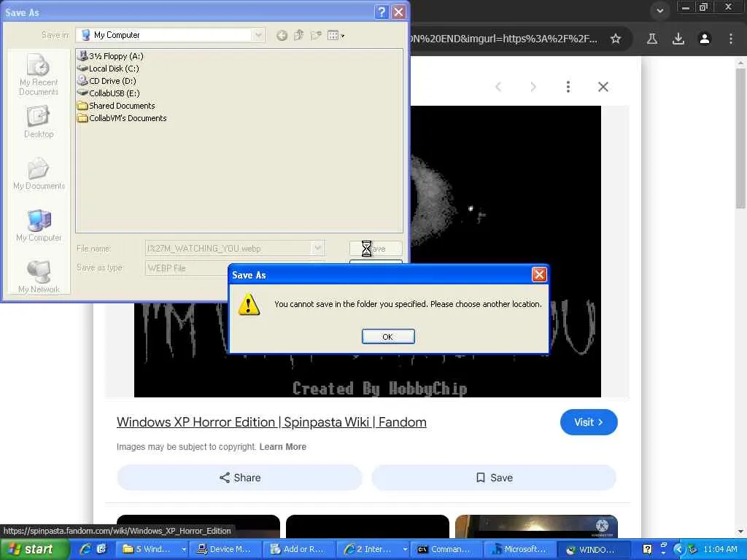Switch to Add or Remove taskbar button
The image size is (747, 560).
(298, 549)
